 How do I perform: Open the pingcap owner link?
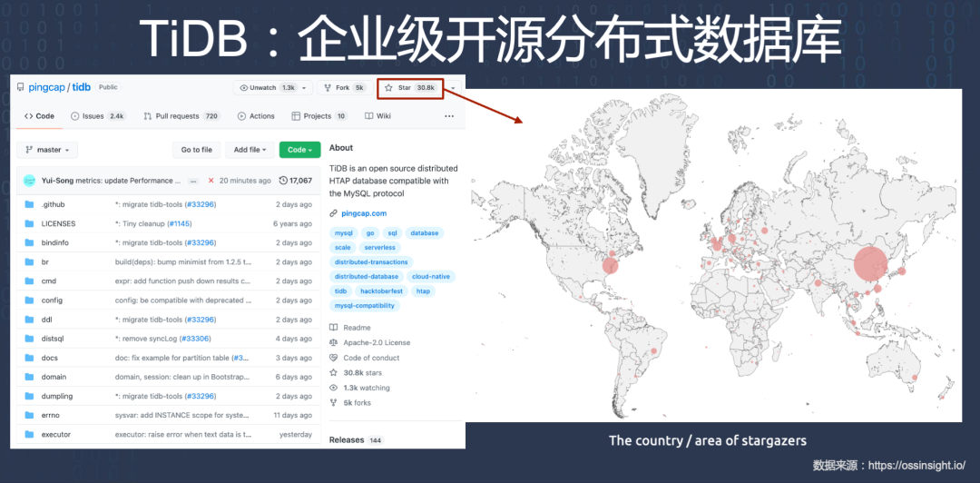pos(47,87)
